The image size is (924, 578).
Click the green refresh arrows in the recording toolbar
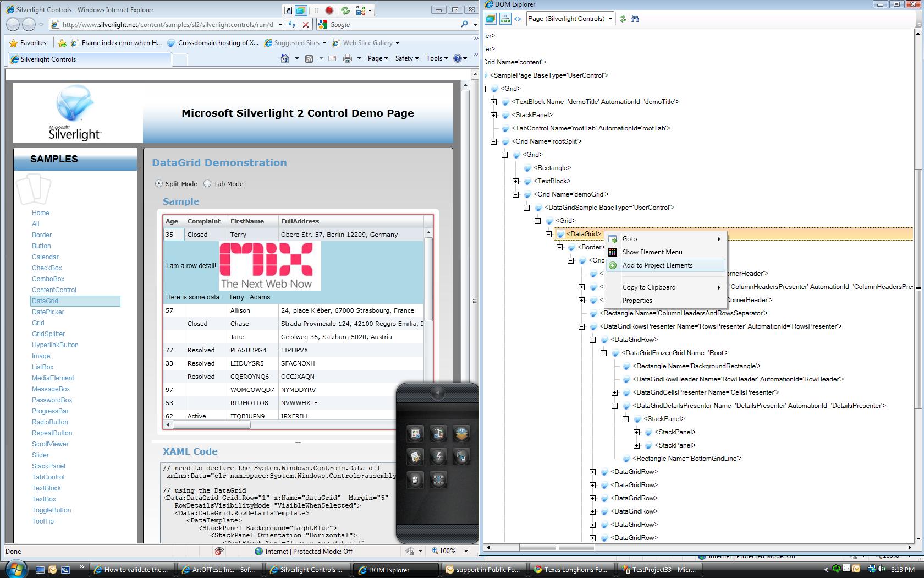(x=345, y=10)
